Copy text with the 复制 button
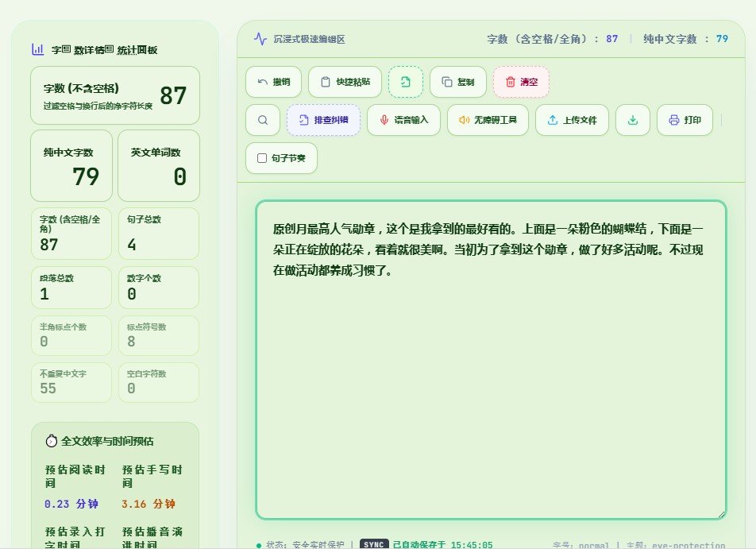 pyautogui.click(x=457, y=82)
